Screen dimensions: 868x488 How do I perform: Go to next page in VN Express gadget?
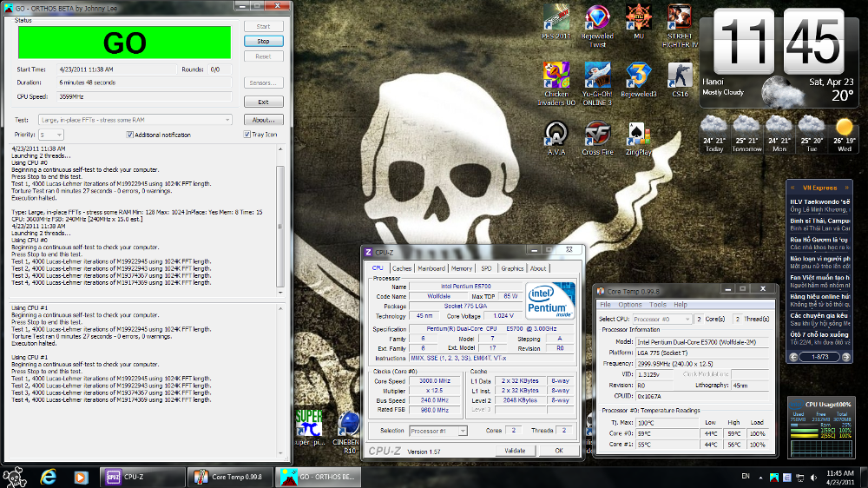tap(845, 357)
